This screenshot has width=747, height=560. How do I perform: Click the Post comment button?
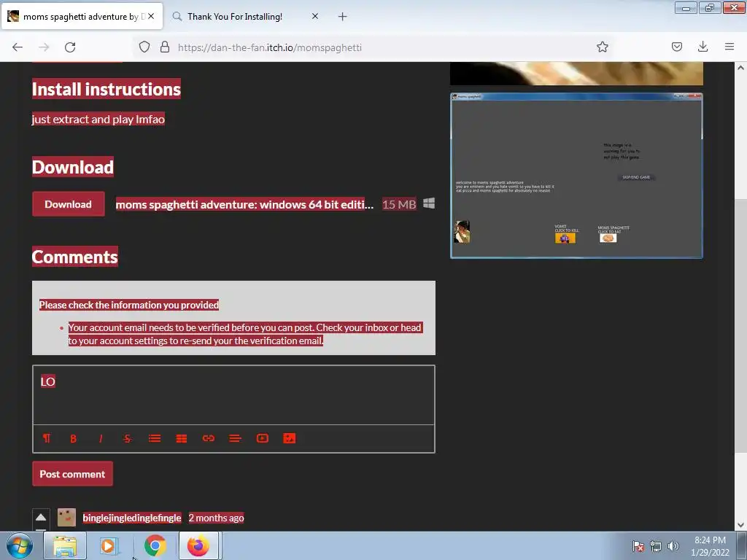tap(72, 474)
